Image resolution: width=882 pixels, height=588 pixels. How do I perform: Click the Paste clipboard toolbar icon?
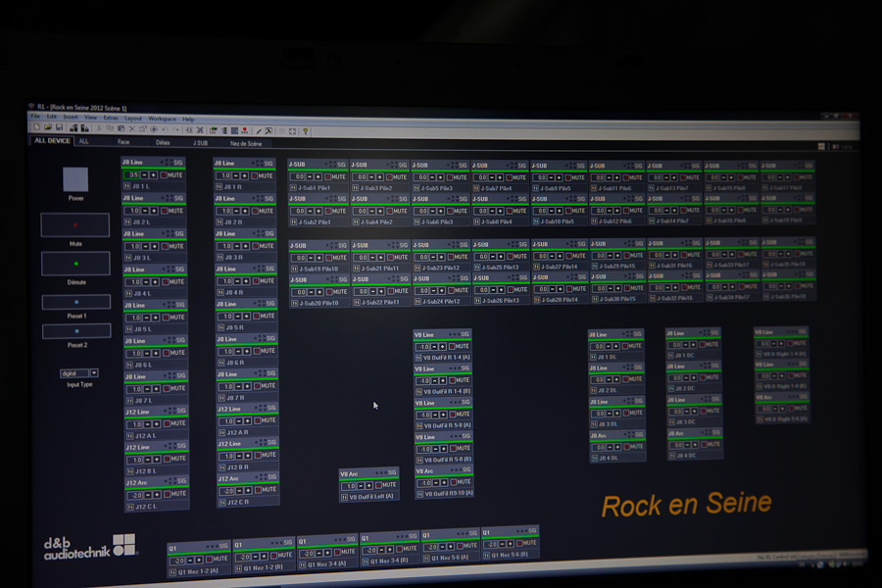pos(121,128)
